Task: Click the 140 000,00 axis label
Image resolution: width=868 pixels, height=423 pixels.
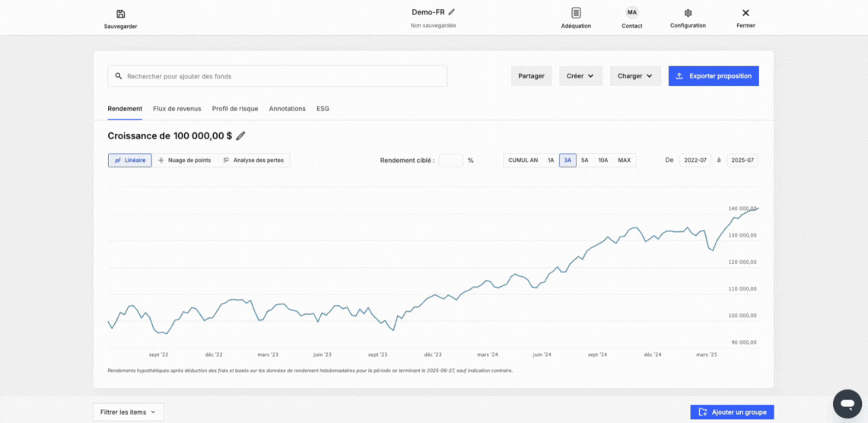Action: pos(743,208)
